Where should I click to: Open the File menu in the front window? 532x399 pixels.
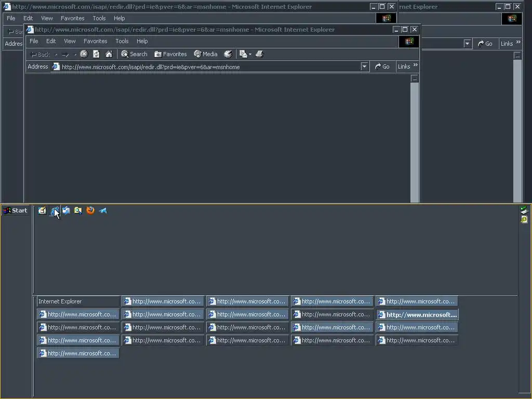click(x=34, y=41)
